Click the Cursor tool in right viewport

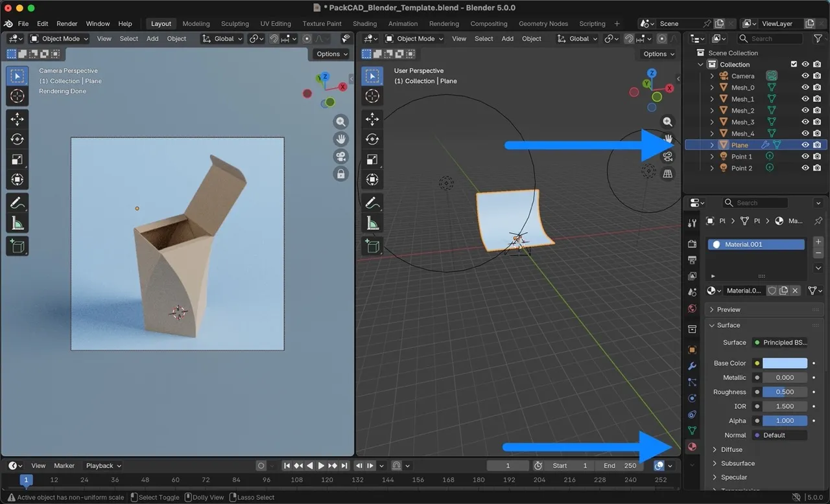click(372, 97)
